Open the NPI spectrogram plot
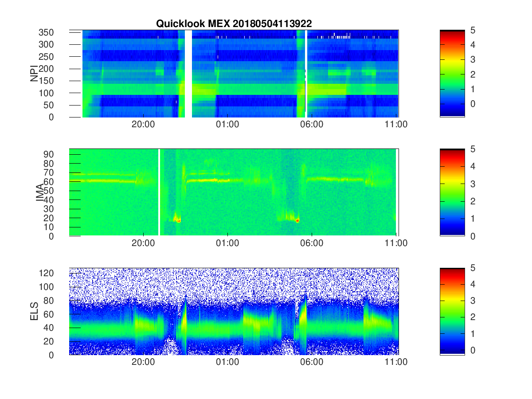This screenshot has width=532, height=399. tap(234, 74)
